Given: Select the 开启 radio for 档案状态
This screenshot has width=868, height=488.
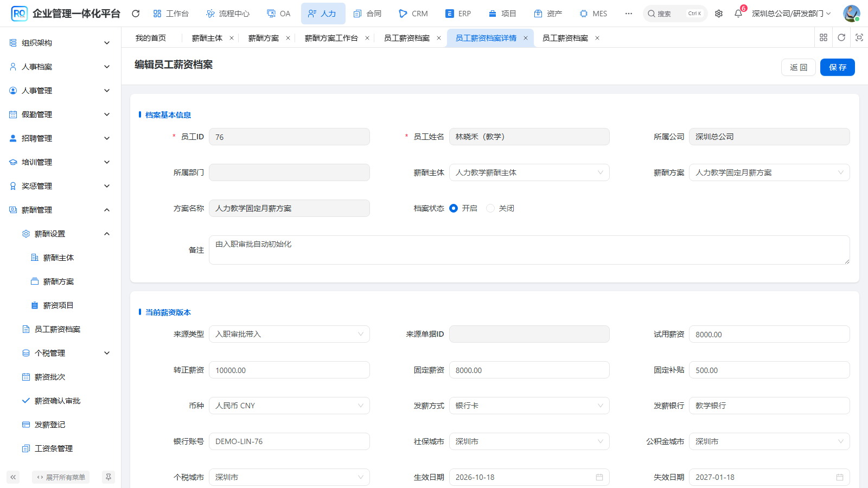Looking at the screenshot, I should point(454,208).
